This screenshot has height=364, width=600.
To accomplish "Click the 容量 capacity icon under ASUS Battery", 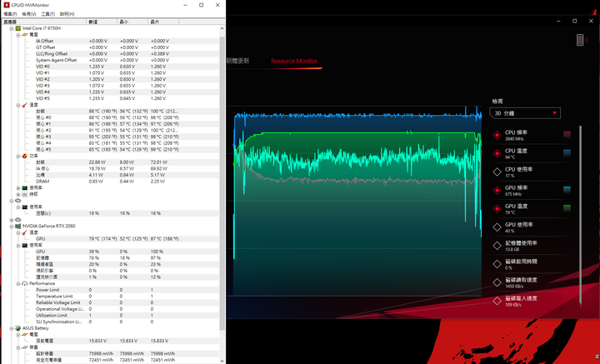I will pyautogui.click(x=24, y=347).
